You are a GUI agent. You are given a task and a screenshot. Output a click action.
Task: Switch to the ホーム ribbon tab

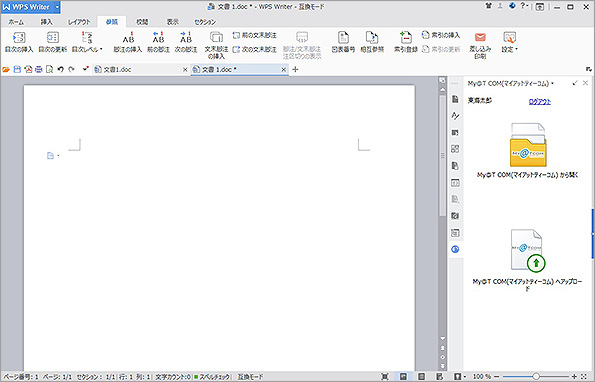(x=16, y=22)
